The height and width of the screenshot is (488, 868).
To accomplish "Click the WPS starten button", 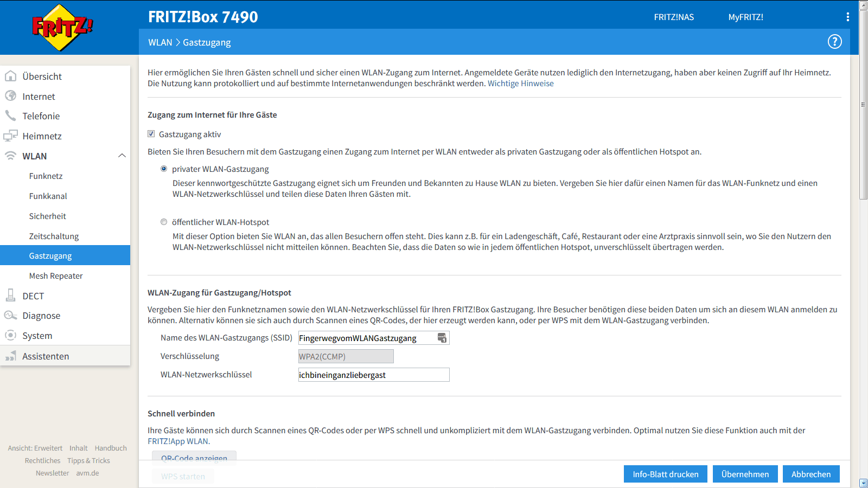I will pyautogui.click(x=183, y=476).
